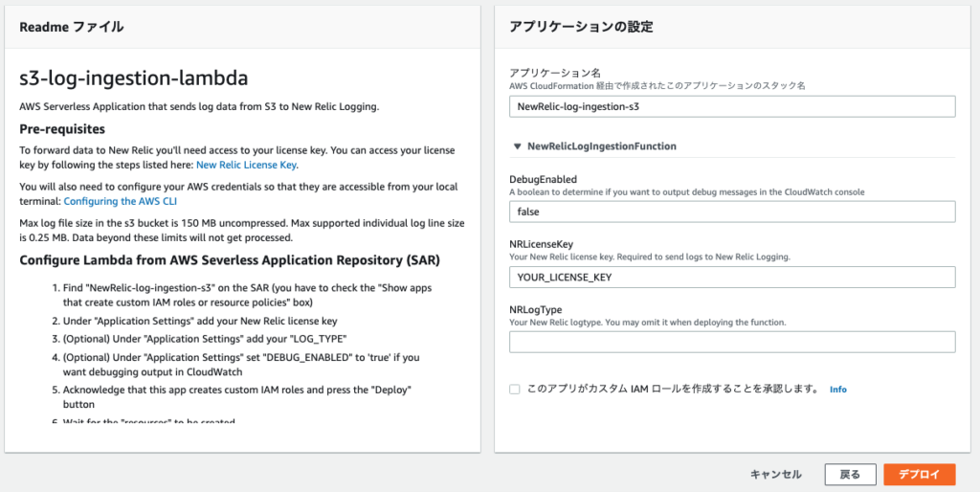Click the IAM role acknowledgement label text
The image size is (980, 492).
pyautogui.click(x=674, y=389)
